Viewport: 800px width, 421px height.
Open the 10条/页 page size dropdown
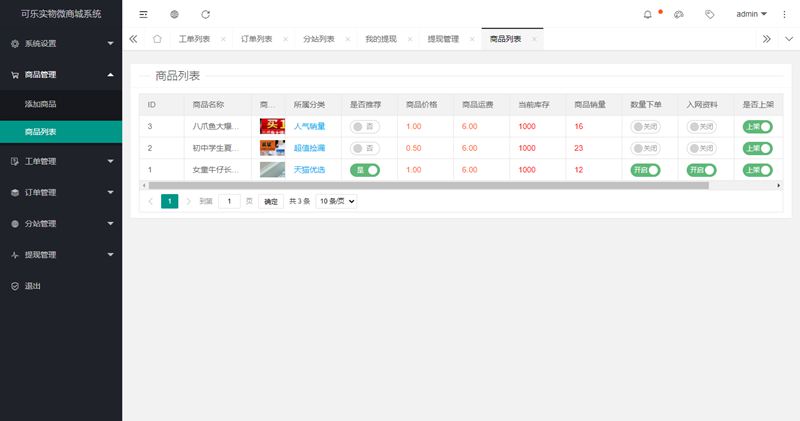point(336,201)
